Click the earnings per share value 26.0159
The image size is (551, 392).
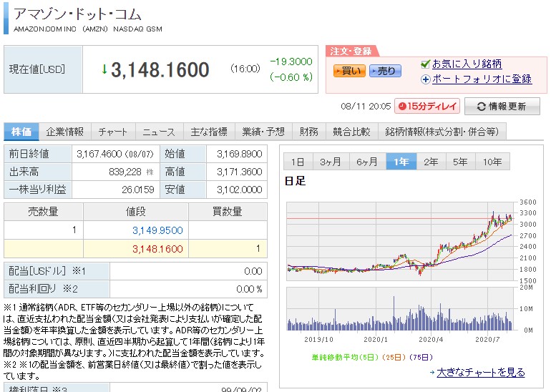tap(137, 190)
